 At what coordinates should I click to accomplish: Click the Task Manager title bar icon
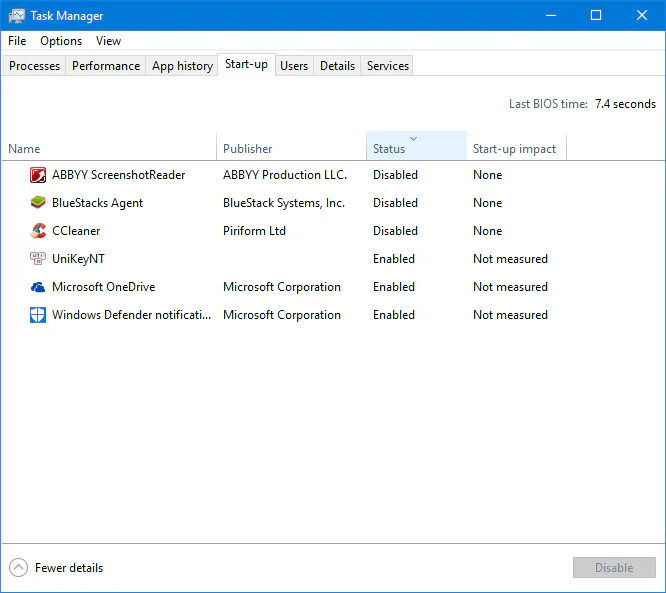(x=17, y=16)
